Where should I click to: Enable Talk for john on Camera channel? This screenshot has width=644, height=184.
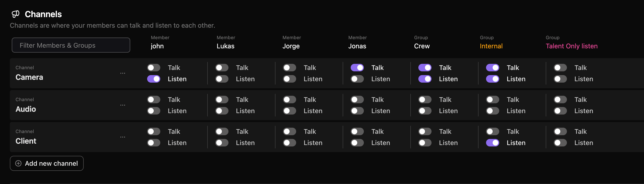(x=153, y=67)
